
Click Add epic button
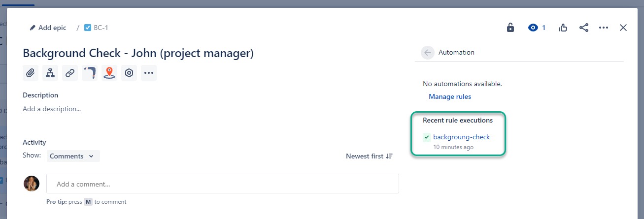48,28
